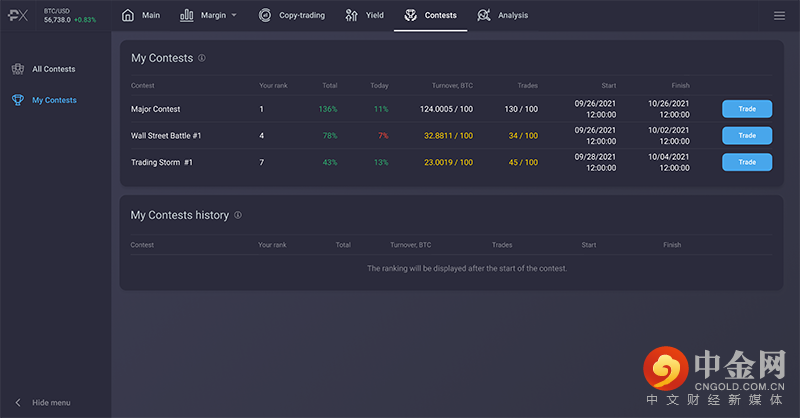Click the Main home icon
This screenshot has height=418, width=800.
tap(128, 15)
